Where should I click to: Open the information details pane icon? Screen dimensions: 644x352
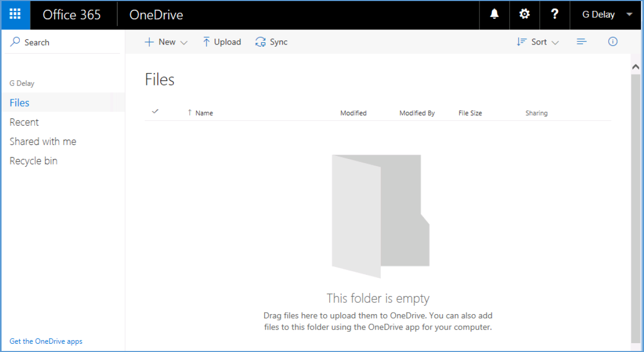pyautogui.click(x=613, y=42)
